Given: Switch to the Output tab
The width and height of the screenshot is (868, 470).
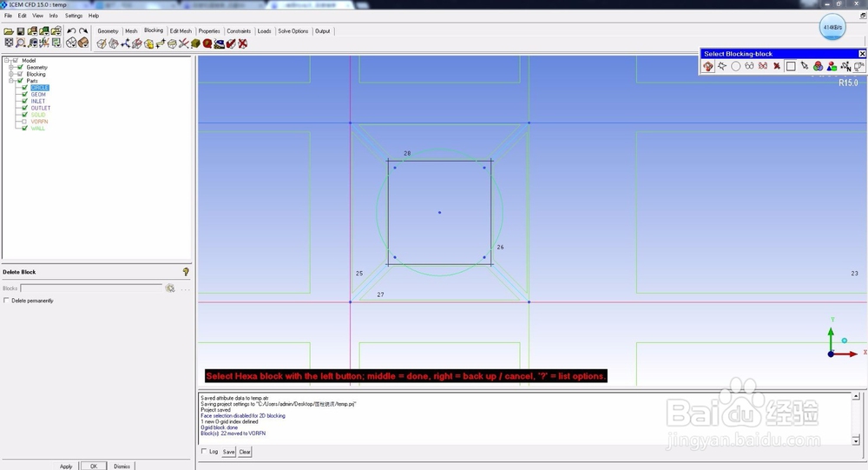Looking at the screenshot, I should point(323,31).
